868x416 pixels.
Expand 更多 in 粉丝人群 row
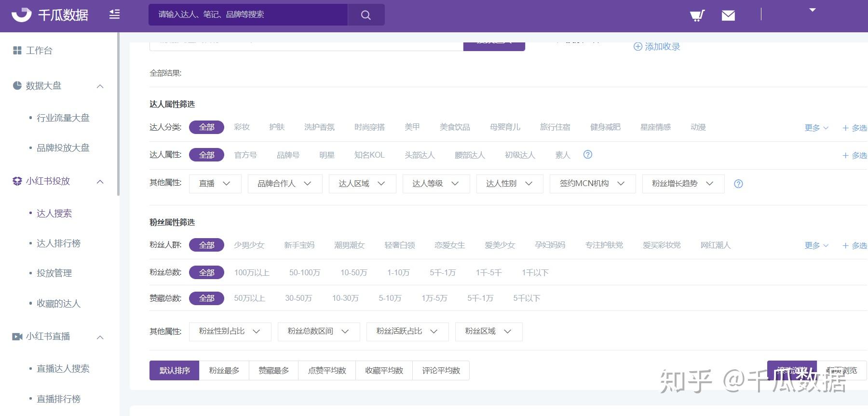coord(816,245)
